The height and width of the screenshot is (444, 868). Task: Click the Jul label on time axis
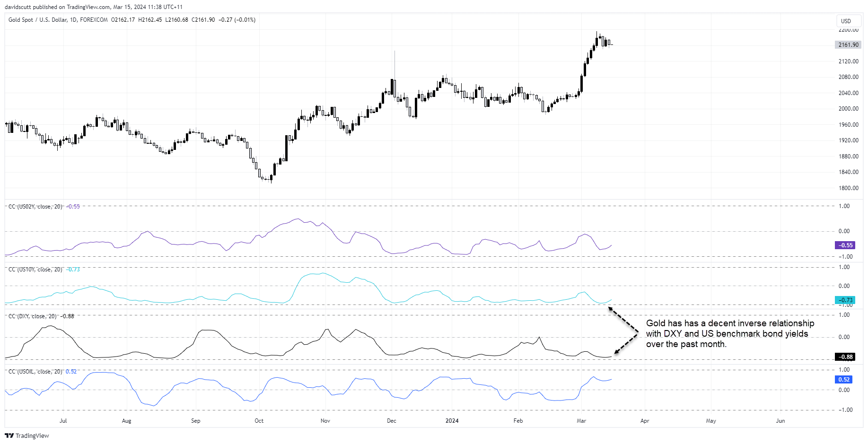click(x=63, y=421)
